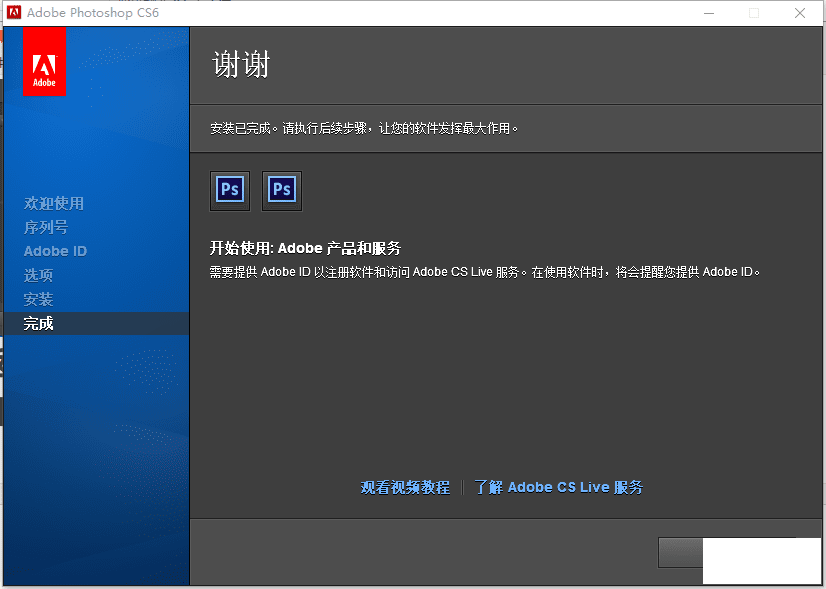Open the 了解 Adobe CS Live 服务 link
This screenshot has height=589, width=826.
click(558, 487)
